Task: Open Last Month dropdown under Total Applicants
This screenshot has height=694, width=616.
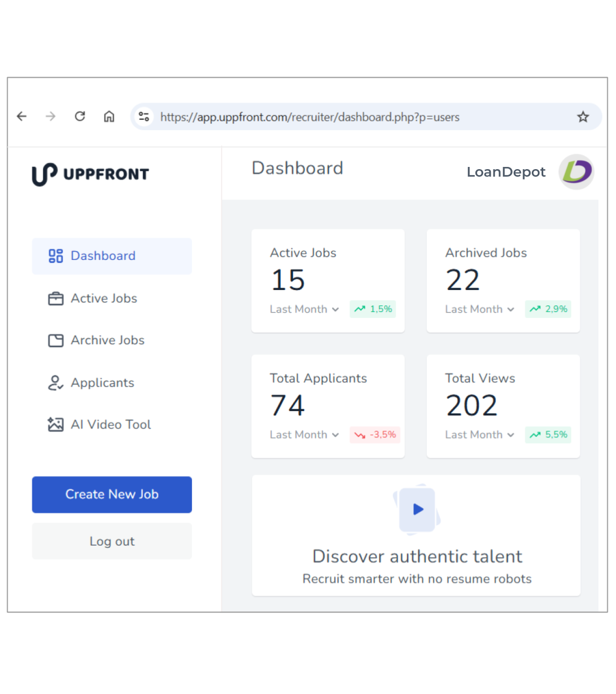Action: (304, 435)
